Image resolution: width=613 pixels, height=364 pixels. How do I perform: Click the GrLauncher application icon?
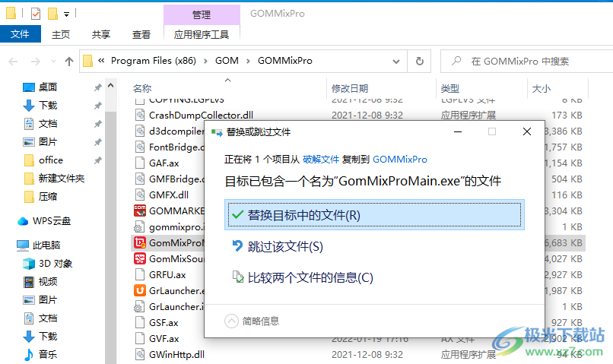140,290
